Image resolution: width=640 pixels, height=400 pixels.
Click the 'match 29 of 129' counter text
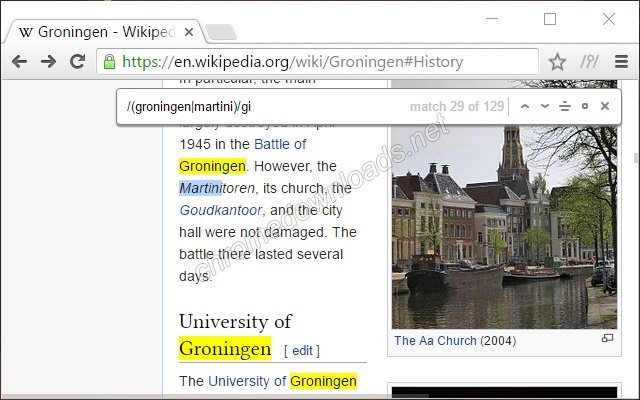(457, 107)
